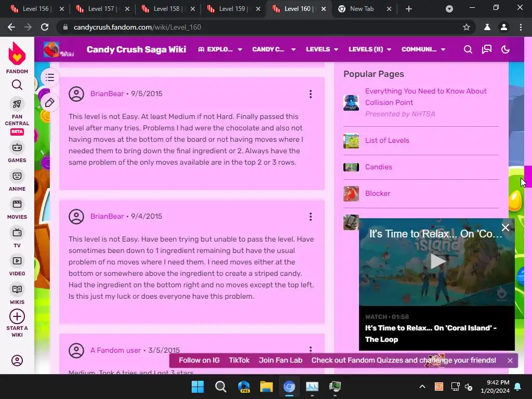The height and width of the screenshot is (399, 532).
Task: Expand the Levels (II) dropdown menu
Action: coord(370,49)
